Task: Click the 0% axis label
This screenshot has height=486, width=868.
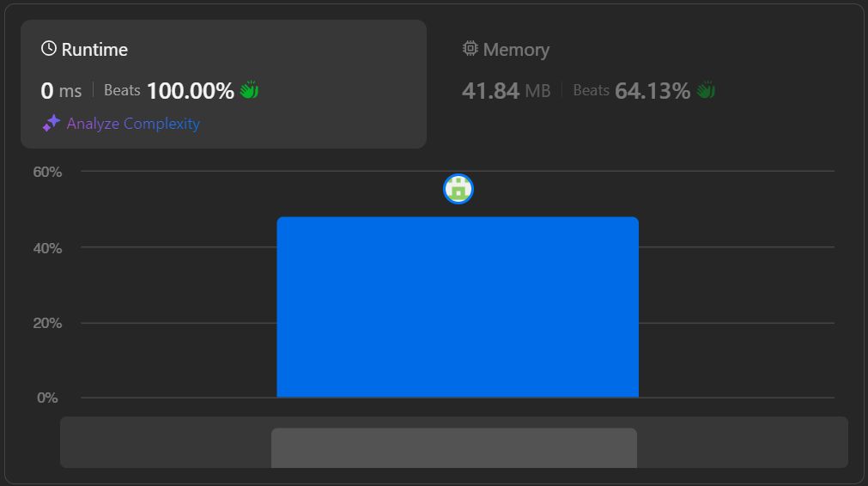Action: [48, 398]
